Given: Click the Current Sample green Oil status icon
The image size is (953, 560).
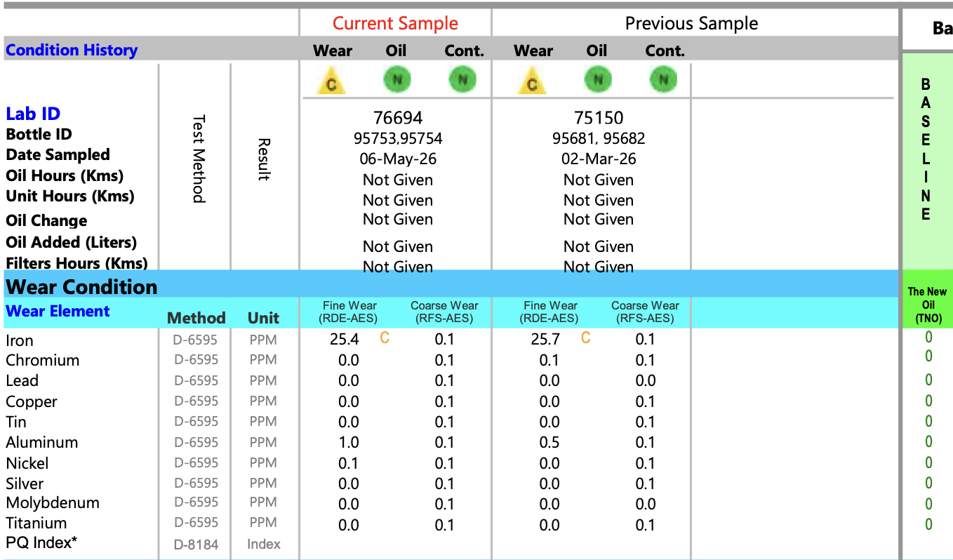Looking at the screenshot, I should (x=396, y=80).
